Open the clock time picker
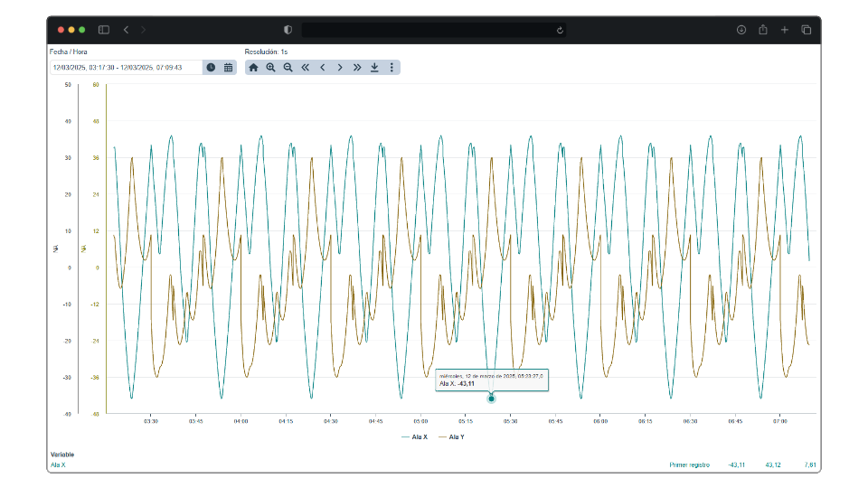The width and height of the screenshot is (868, 488). (x=211, y=68)
